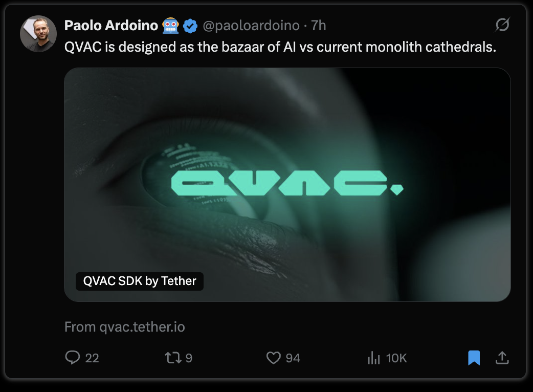The height and width of the screenshot is (392, 533).
Task: Click the blue verified checkmark badge
Action: 190,26
